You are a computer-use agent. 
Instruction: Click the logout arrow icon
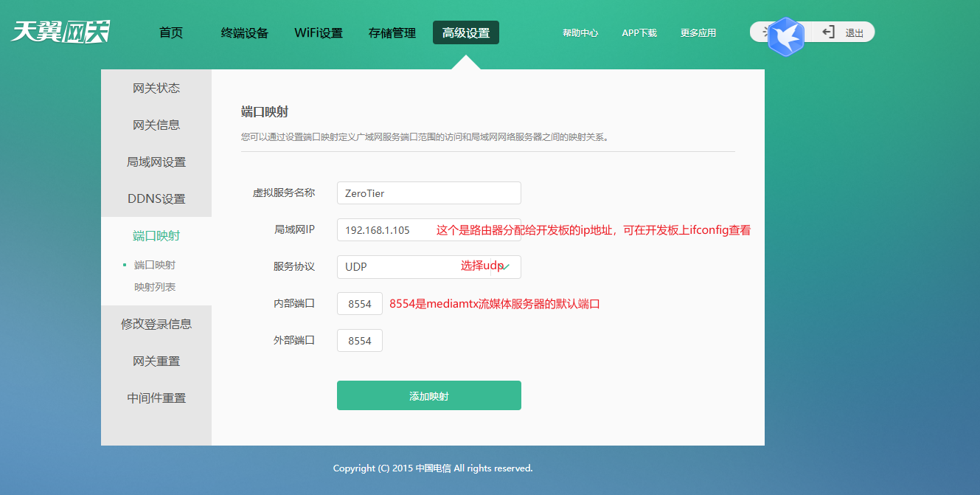(x=829, y=32)
